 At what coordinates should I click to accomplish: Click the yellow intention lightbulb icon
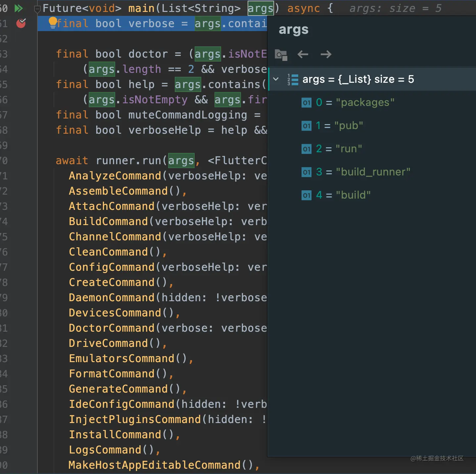(53, 22)
